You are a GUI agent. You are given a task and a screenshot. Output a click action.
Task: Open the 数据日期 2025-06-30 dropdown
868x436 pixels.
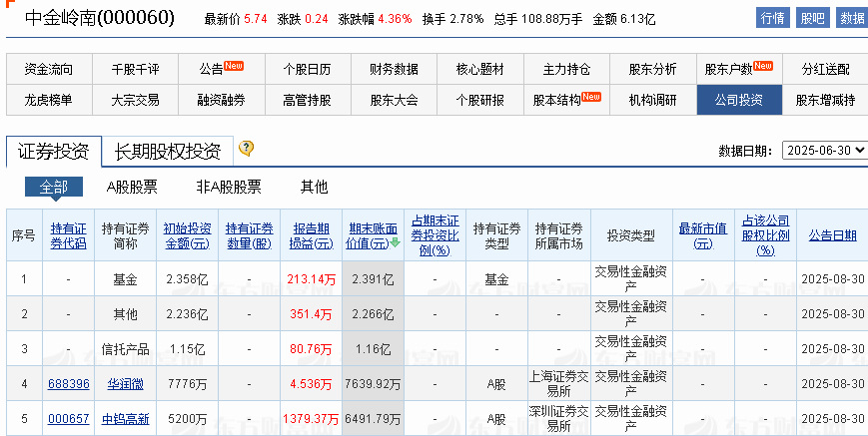824,150
